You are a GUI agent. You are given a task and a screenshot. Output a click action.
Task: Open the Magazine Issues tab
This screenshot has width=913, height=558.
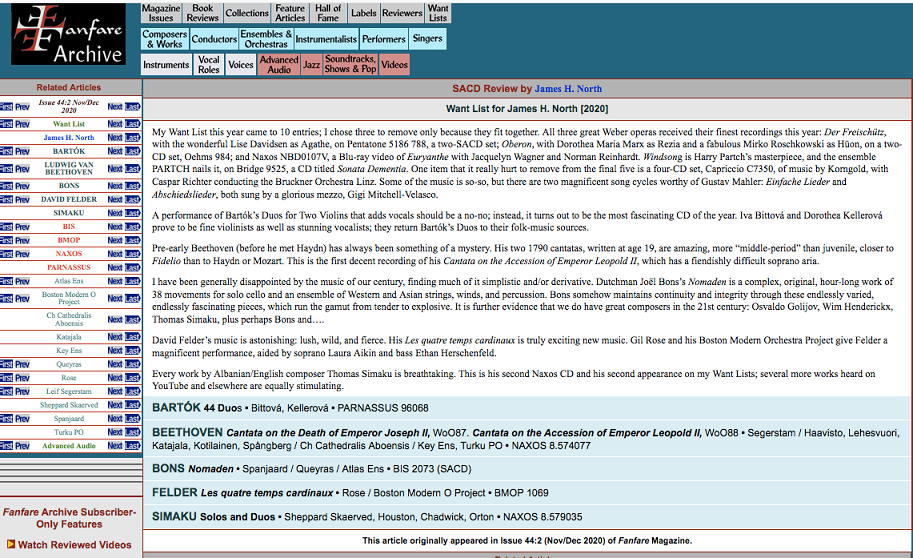161,13
